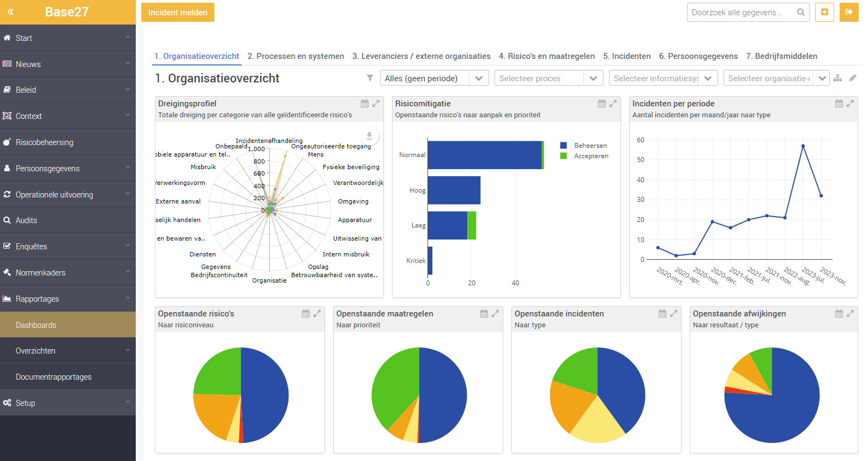This screenshot has width=868, height=461.
Task: Expand the Overzichten submenu
Action: tap(68, 351)
